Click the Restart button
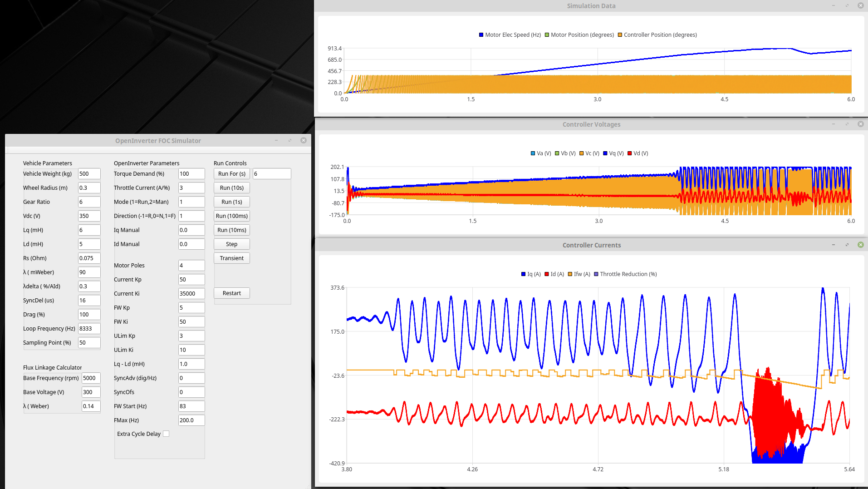This screenshot has width=868, height=489. [231, 293]
